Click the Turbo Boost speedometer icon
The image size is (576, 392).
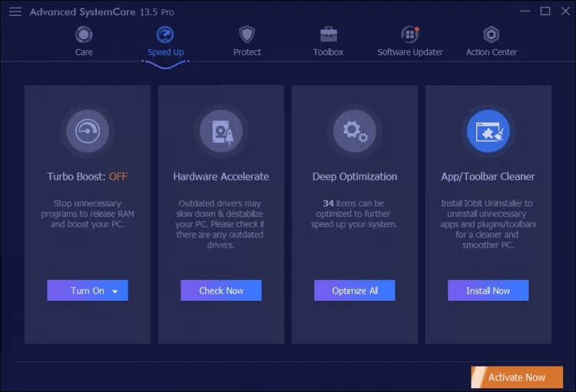[88, 131]
